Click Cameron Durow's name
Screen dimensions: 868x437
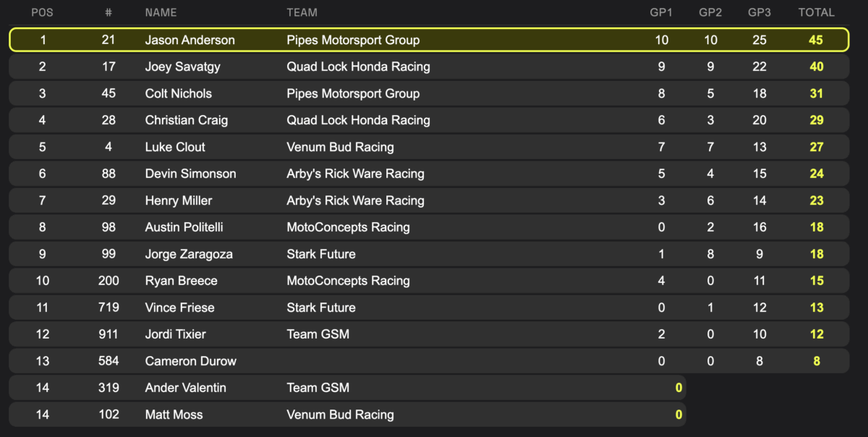click(190, 362)
